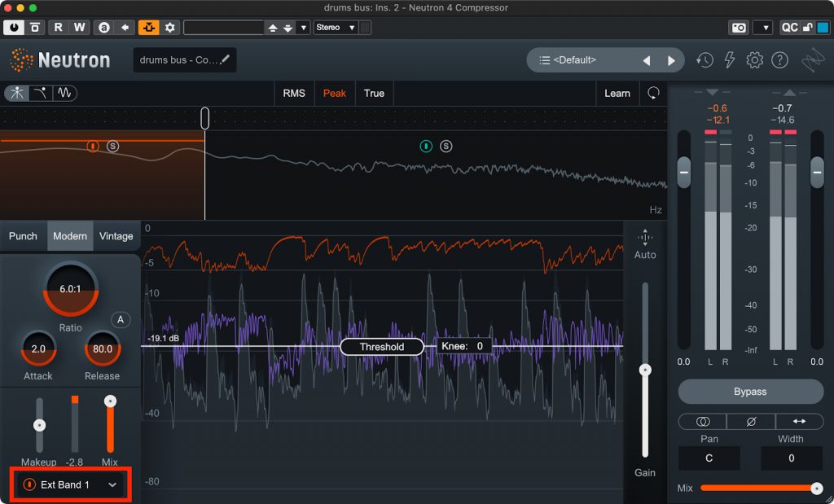The image size is (834, 504).
Task: Click the iZotope scribble logo icon
Action: point(814,60)
